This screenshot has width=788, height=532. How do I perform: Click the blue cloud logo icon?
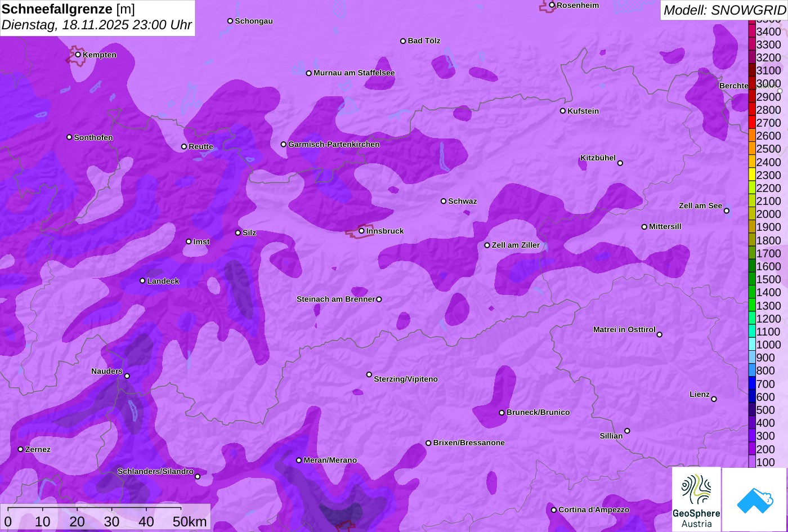[755, 499]
